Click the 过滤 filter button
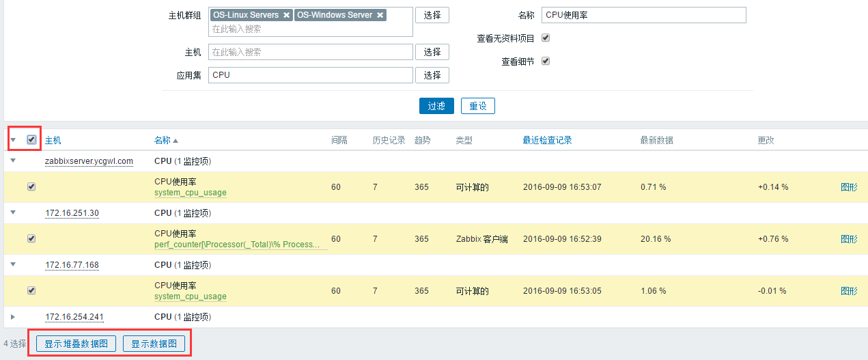This screenshot has height=360, width=868. tap(436, 106)
